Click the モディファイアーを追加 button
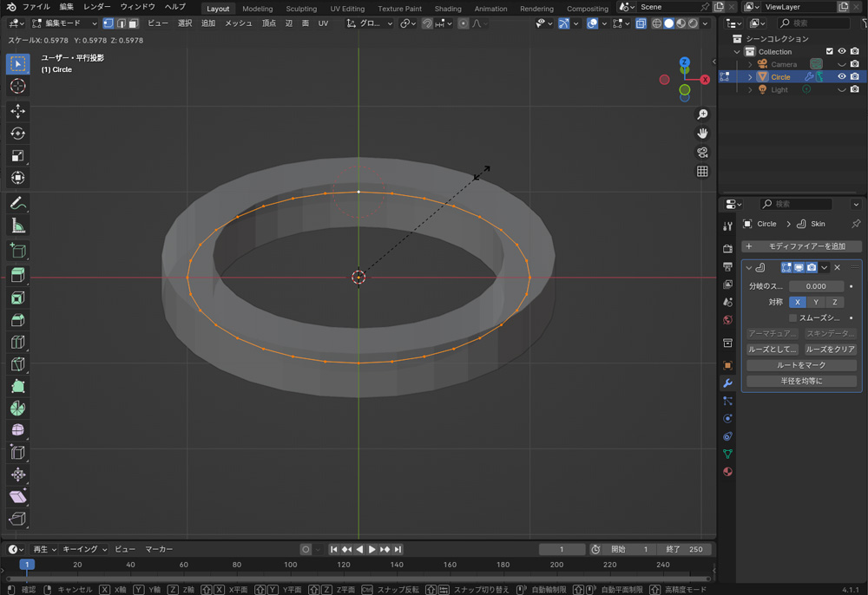The image size is (868, 595). [x=801, y=246]
